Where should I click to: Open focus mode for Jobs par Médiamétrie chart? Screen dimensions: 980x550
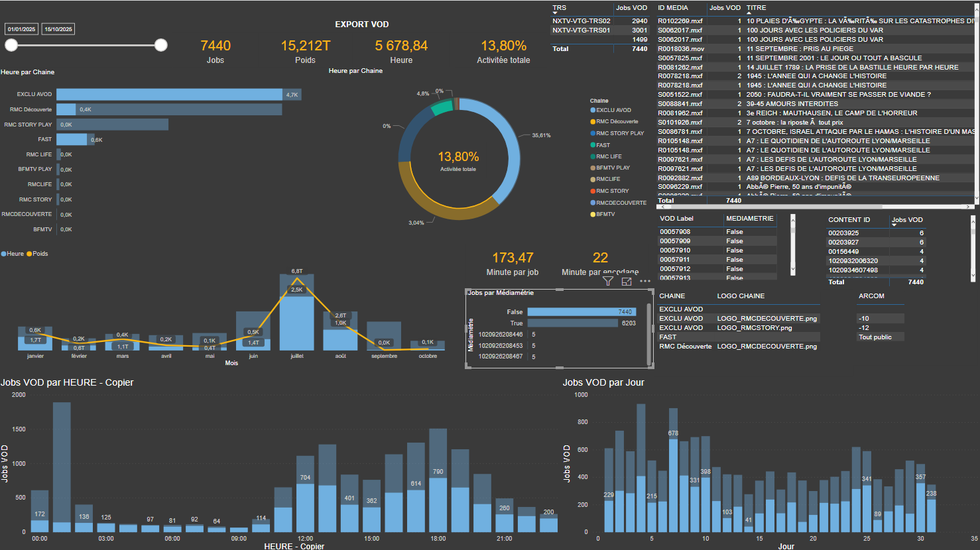627,281
